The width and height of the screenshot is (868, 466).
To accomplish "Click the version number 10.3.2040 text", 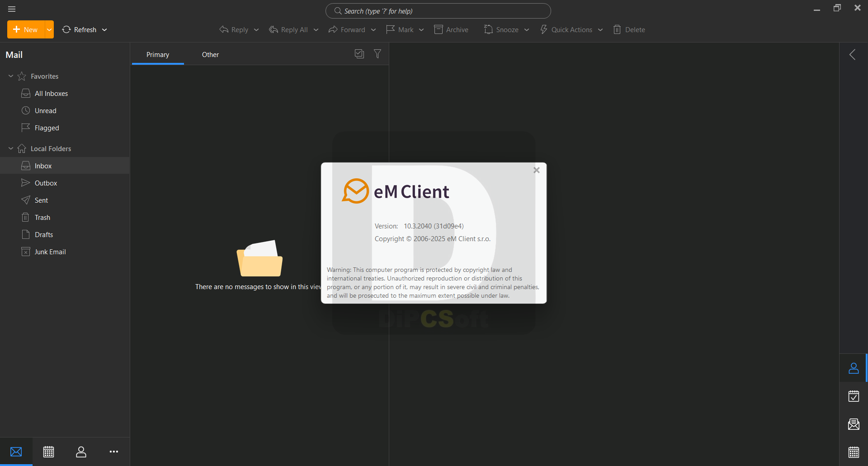I will tap(434, 226).
